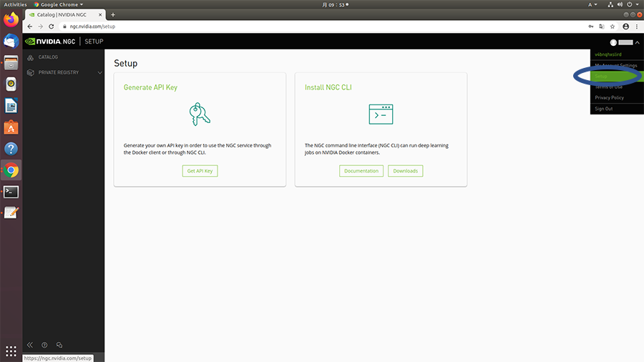Screen dimensions: 644x362
Task: Reload the page with the refresh icon
Action: tap(52, 26)
